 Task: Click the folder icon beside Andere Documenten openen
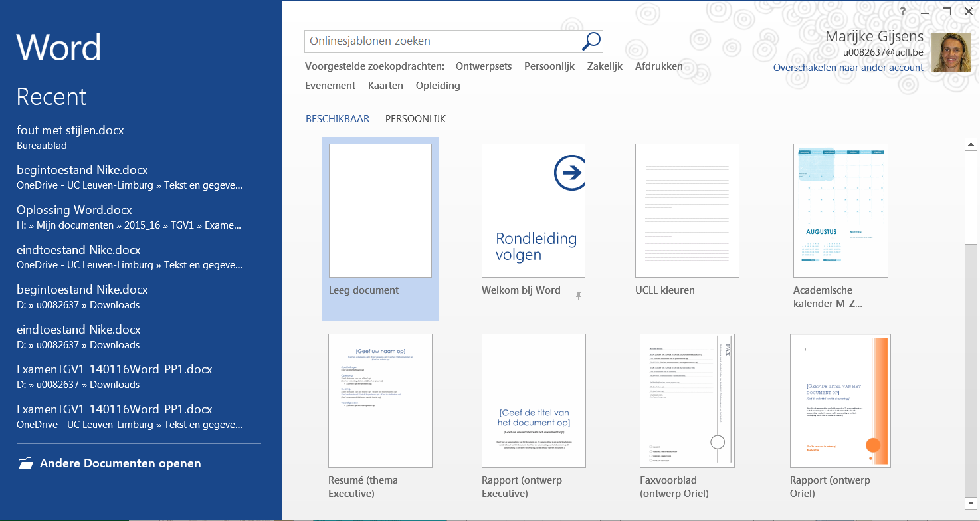click(x=25, y=463)
